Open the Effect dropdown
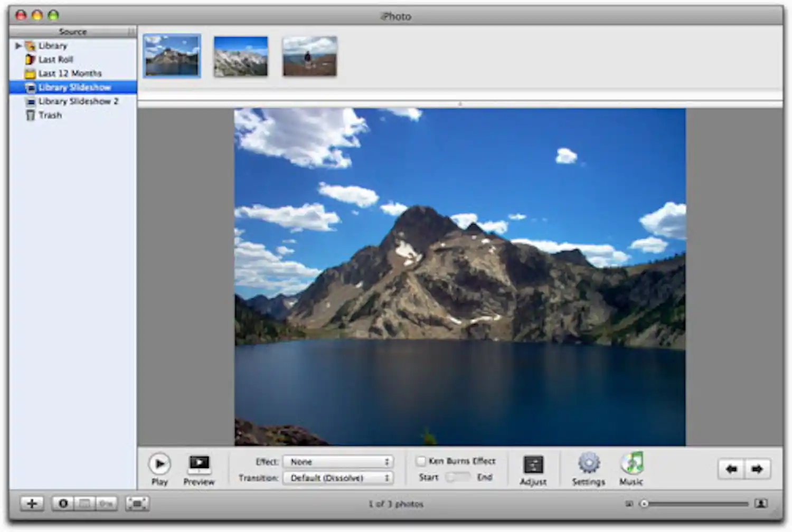The height and width of the screenshot is (532, 792). pos(338,462)
